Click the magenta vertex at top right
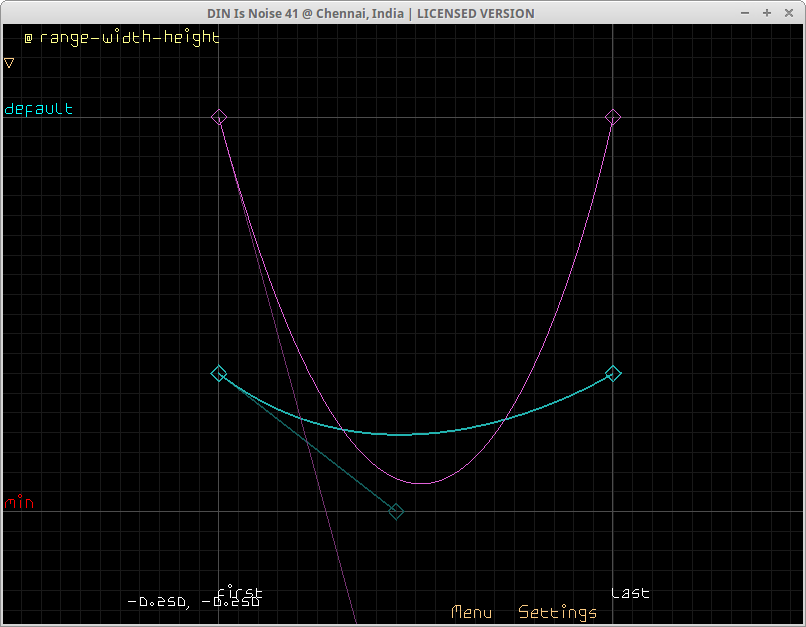 pos(613,117)
